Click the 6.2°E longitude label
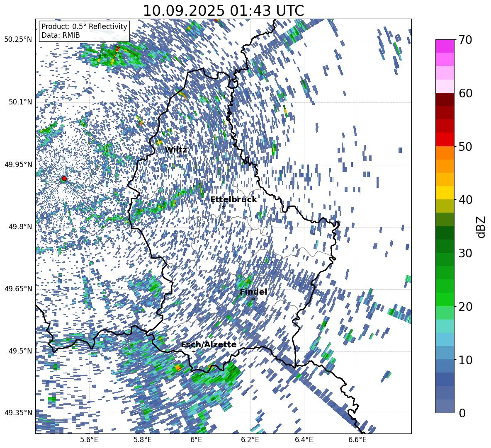The image size is (491, 448). (250, 440)
